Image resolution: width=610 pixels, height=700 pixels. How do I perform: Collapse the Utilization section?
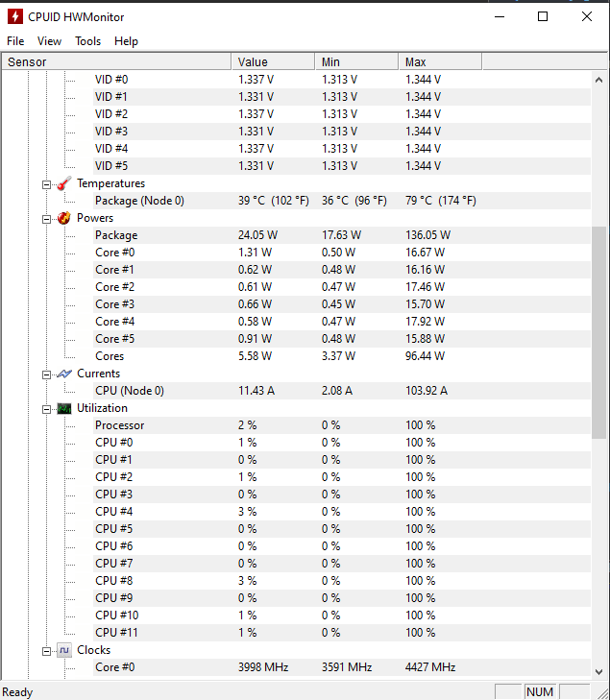coord(46,409)
